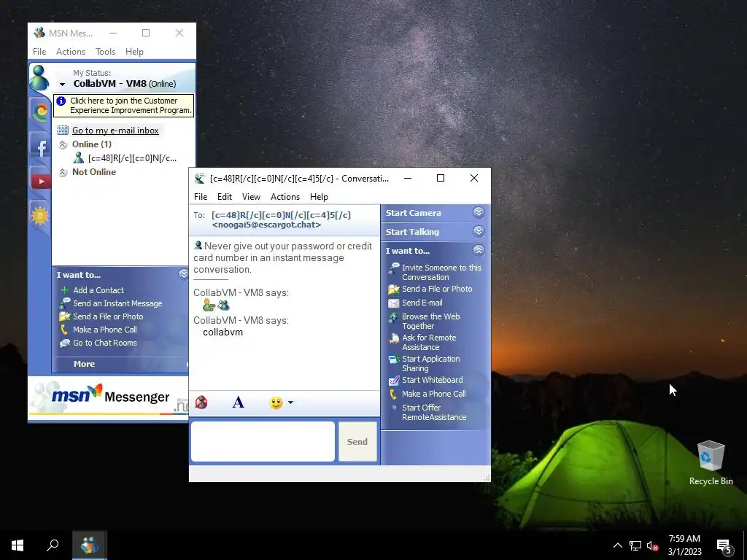747x560 pixels.
Task: Expand the Start Talking panel chevron
Action: [479, 231]
